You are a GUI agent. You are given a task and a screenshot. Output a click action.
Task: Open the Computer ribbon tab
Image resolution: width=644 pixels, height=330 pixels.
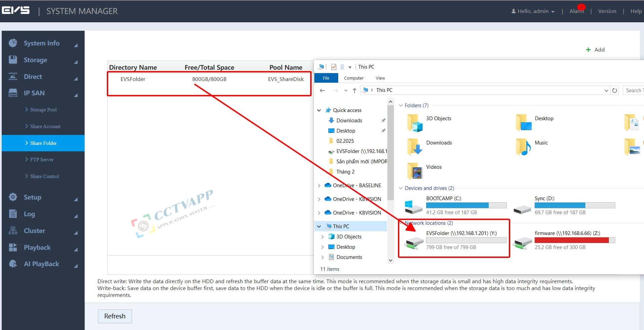point(354,78)
